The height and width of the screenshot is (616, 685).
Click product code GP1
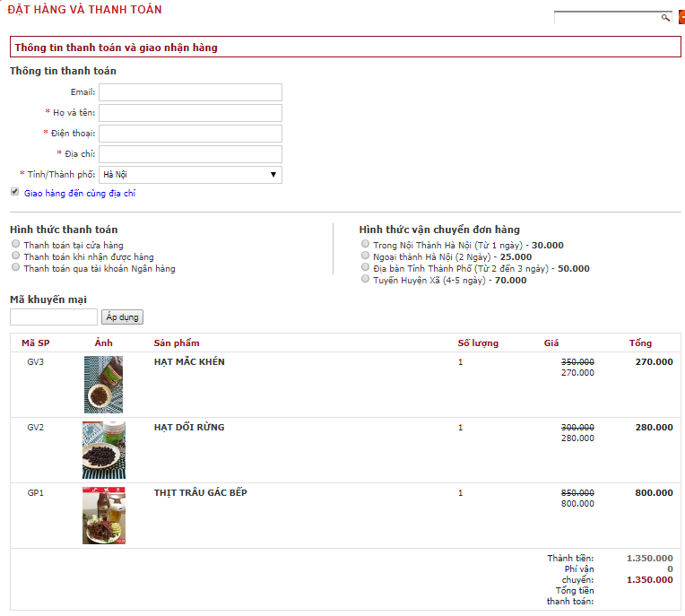coord(35,493)
